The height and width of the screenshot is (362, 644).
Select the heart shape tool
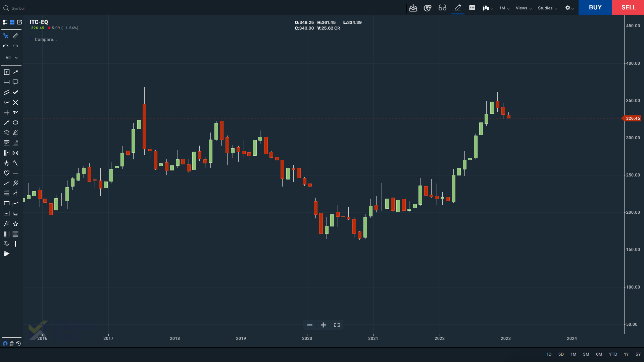[6, 173]
